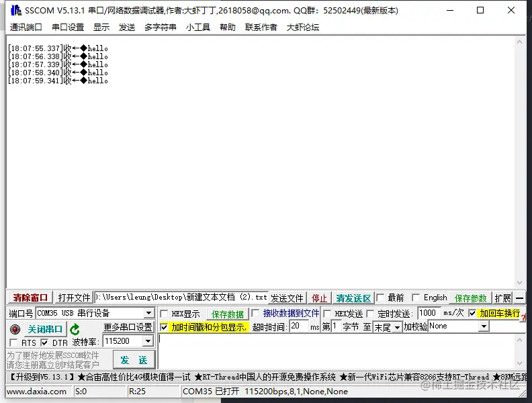Image resolution: width=532 pixels, height=403 pixels.
Task: Click 为了更好地发展SSCOM软件 notice text
Action: tap(53, 355)
